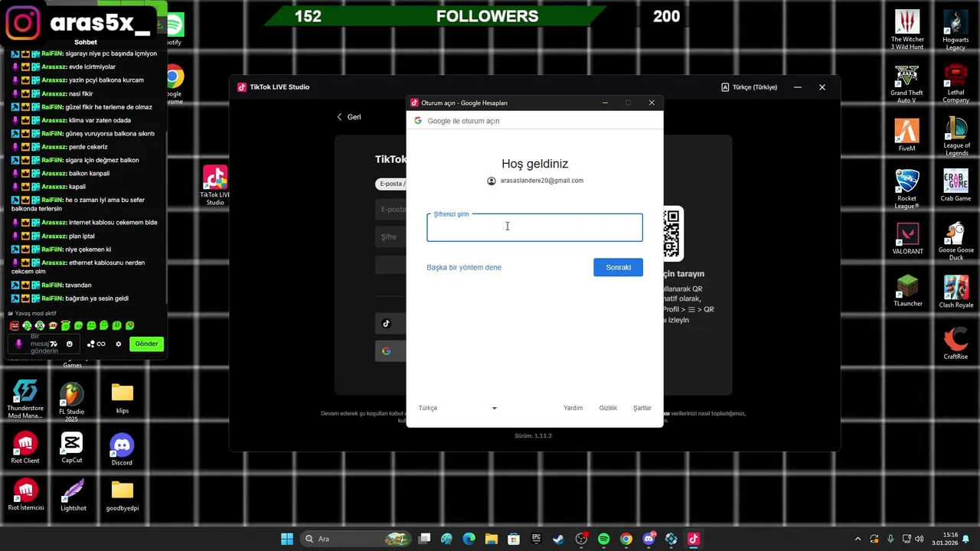Select the CraftRise desktop icon
The height and width of the screenshot is (551, 980).
[955, 343]
